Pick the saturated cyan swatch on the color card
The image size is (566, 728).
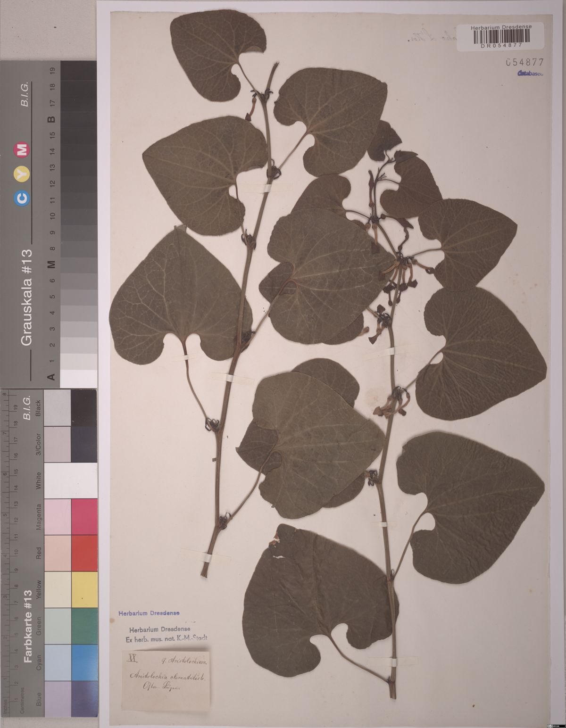[84, 662]
